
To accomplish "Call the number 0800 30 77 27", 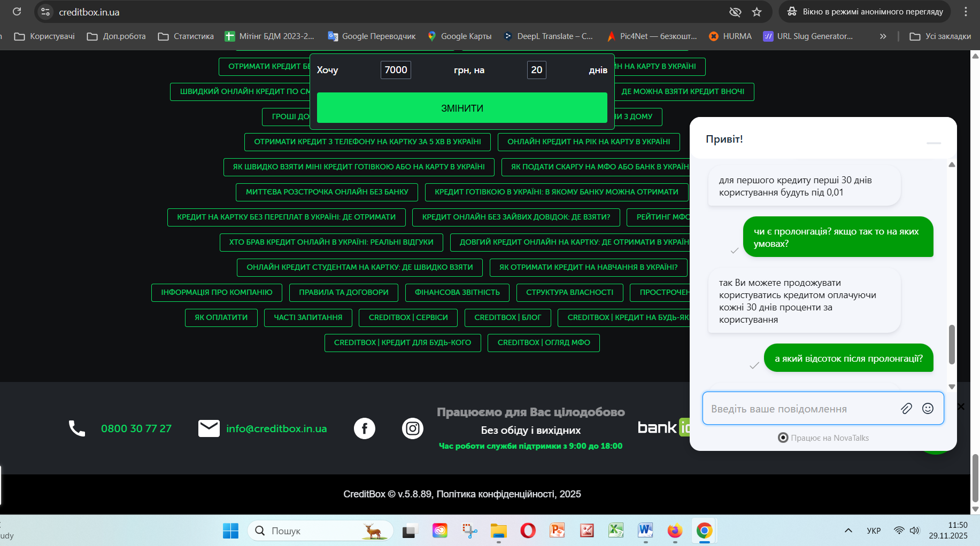I will click(x=136, y=428).
